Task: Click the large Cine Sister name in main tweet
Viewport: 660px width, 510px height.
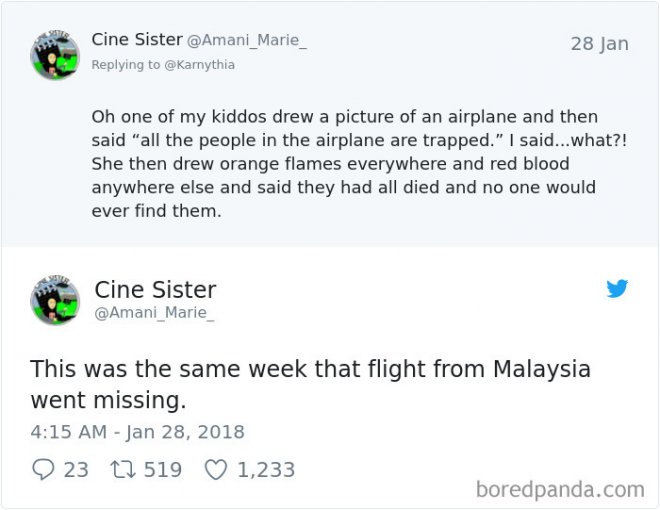Action: tap(155, 290)
